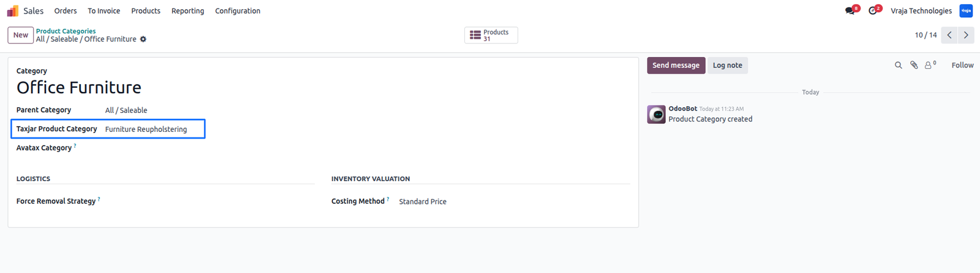Screen dimensions: 980x273
Task: Follow this product category
Action: click(x=962, y=65)
